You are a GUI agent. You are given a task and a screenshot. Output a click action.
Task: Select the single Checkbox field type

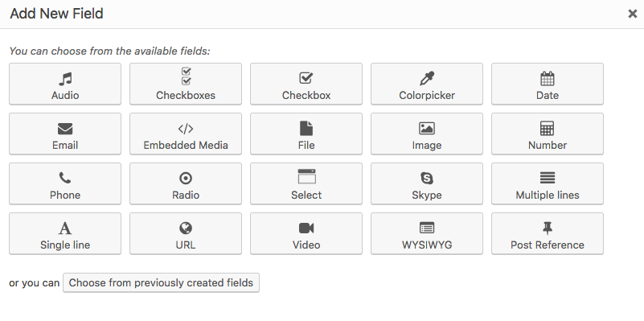[306, 84]
